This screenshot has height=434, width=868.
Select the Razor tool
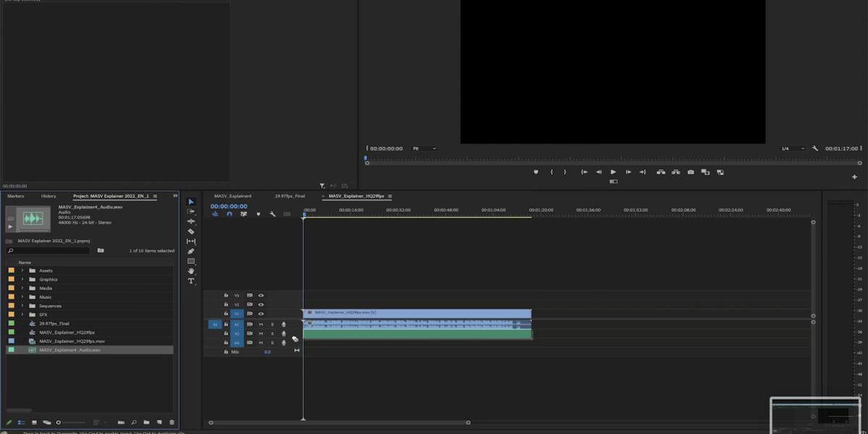(x=191, y=231)
